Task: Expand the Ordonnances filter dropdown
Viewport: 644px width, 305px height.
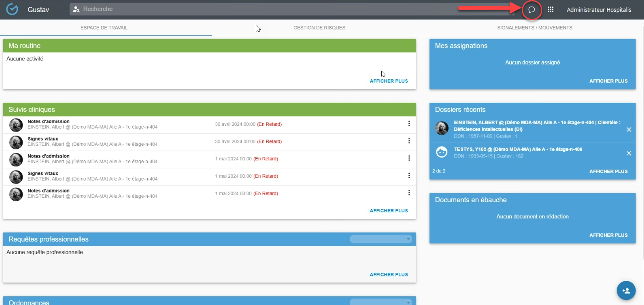Action: pyautogui.click(x=381, y=302)
